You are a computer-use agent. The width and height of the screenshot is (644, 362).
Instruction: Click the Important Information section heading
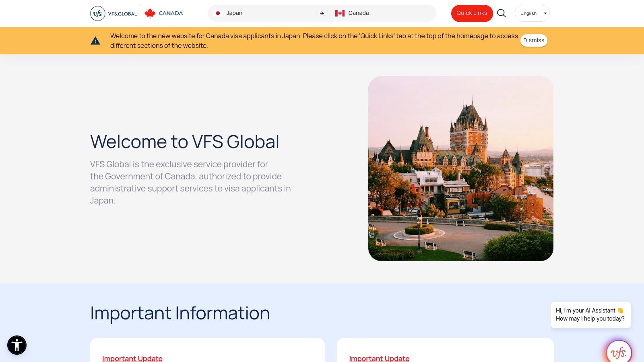[x=180, y=313]
